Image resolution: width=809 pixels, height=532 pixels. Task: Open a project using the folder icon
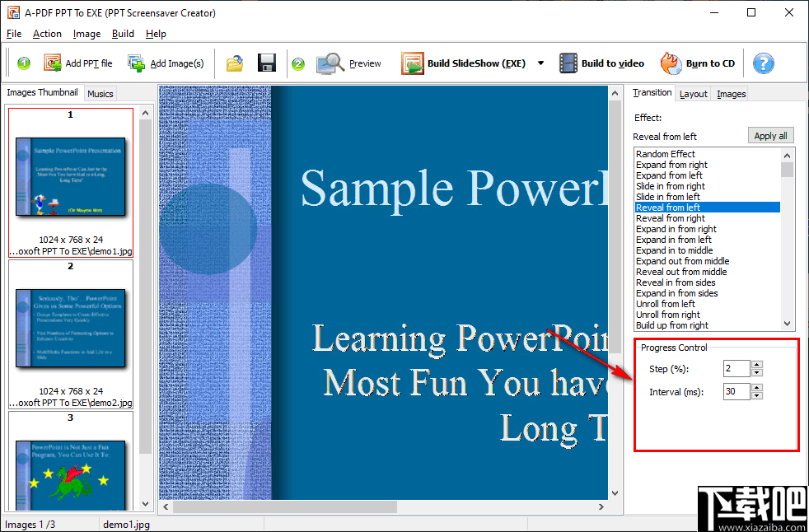point(234,63)
